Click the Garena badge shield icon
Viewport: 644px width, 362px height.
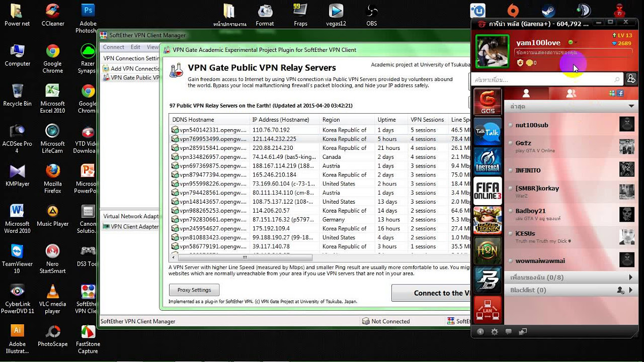(520, 63)
